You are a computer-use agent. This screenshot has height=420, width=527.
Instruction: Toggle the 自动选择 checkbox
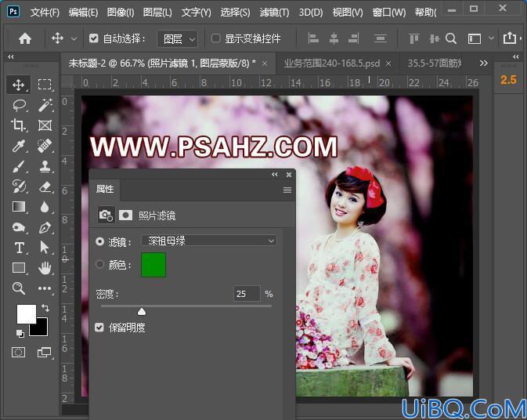[x=93, y=38]
